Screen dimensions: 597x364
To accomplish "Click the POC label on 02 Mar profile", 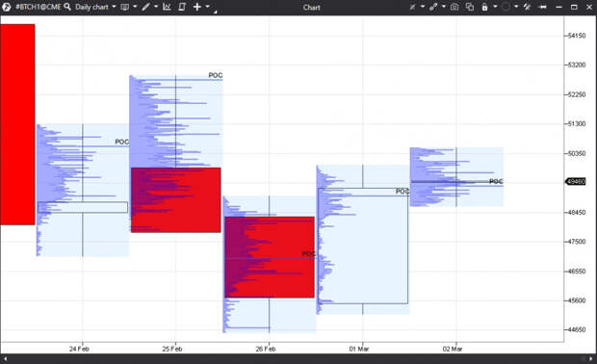I will pyautogui.click(x=496, y=181).
